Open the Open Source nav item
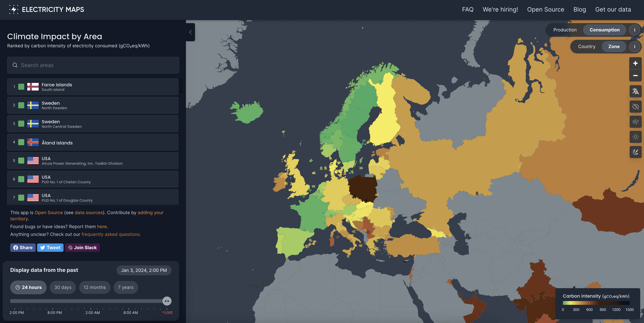 [545, 9]
